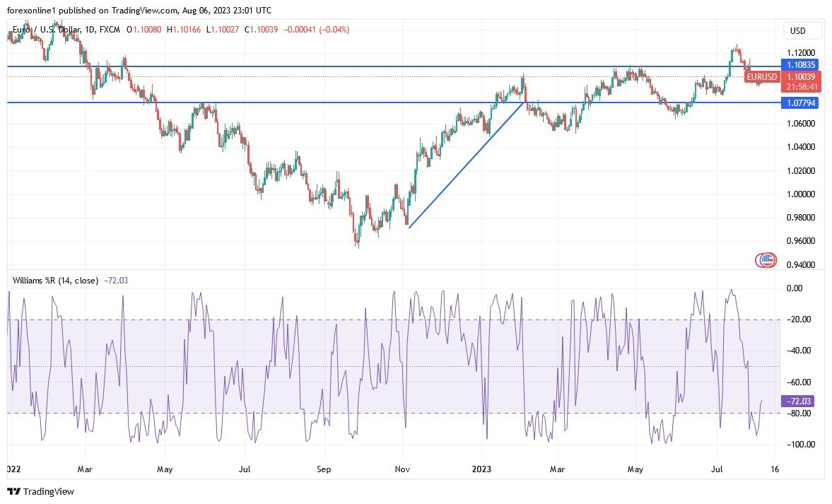Click the 0.94000 price axis label
Viewport: 832px width, 504px height.
pyautogui.click(x=800, y=264)
